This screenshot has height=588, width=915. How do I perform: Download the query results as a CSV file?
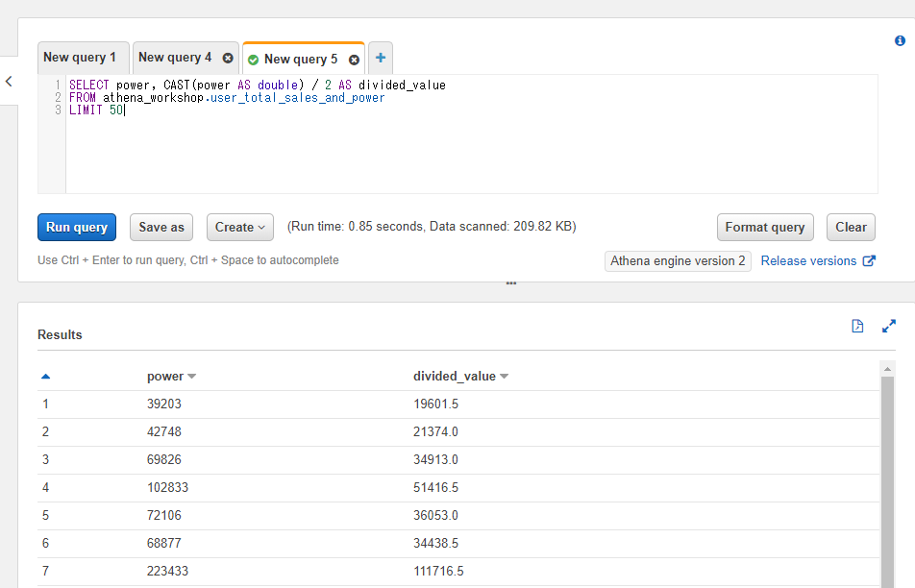(856, 326)
